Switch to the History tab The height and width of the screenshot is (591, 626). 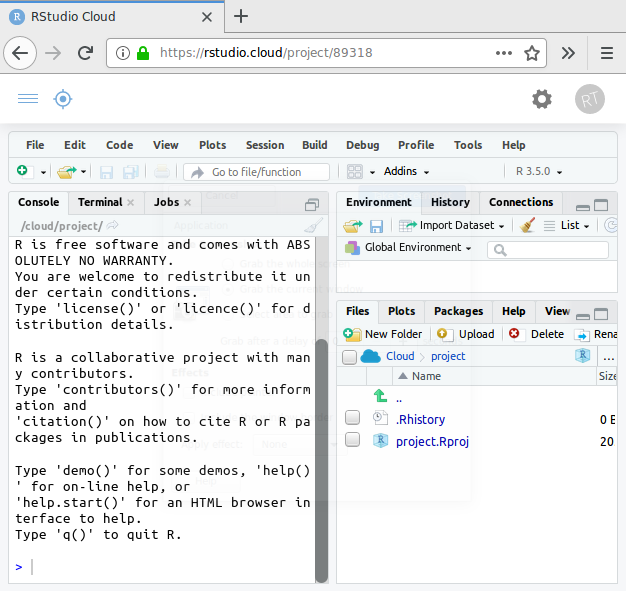(450, 202)
